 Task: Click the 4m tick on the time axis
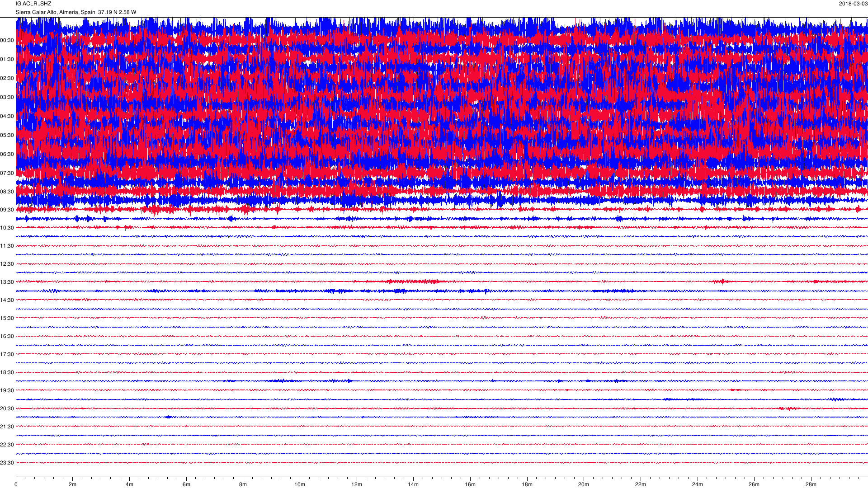coord(129,485)
